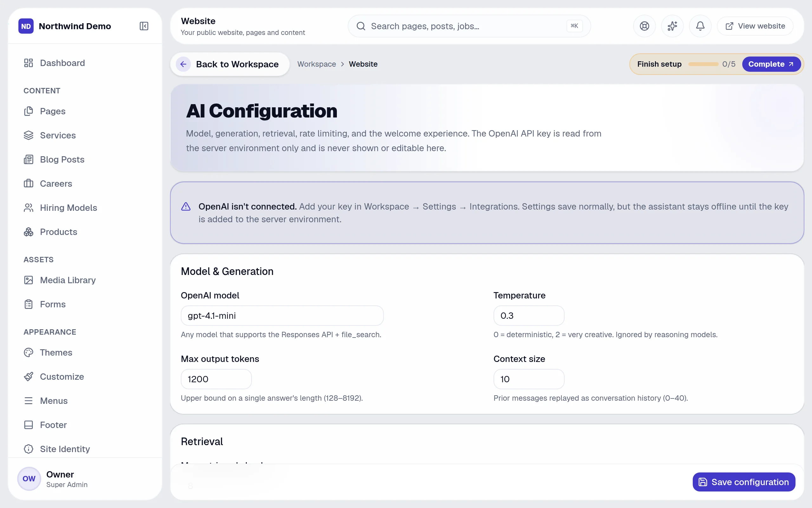Focus the Context size field
Screen dimensions: 812x508
[x=529, y=379]
